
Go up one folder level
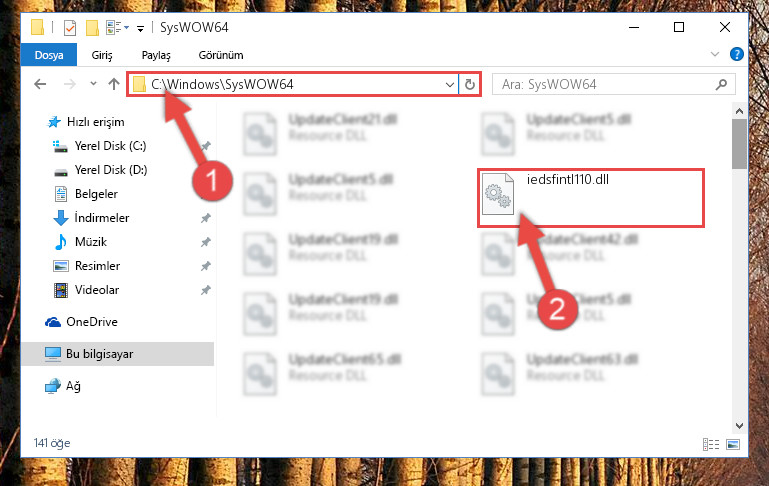(x=114, y=84)
